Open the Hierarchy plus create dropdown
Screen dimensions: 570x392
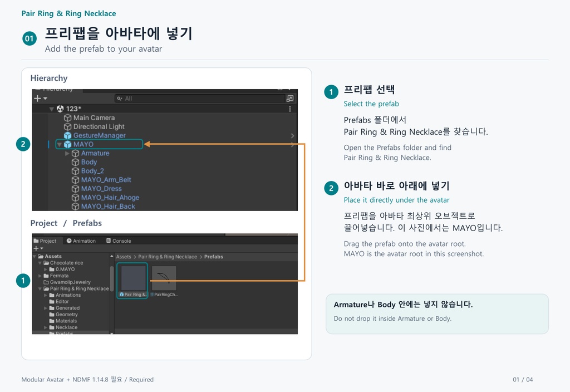40,98
